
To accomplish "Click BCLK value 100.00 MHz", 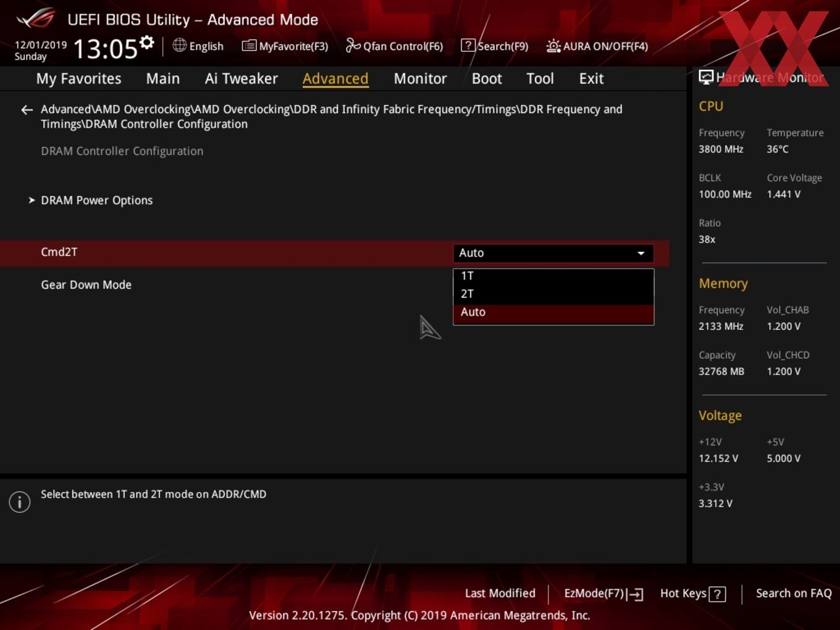I will 725,195.
